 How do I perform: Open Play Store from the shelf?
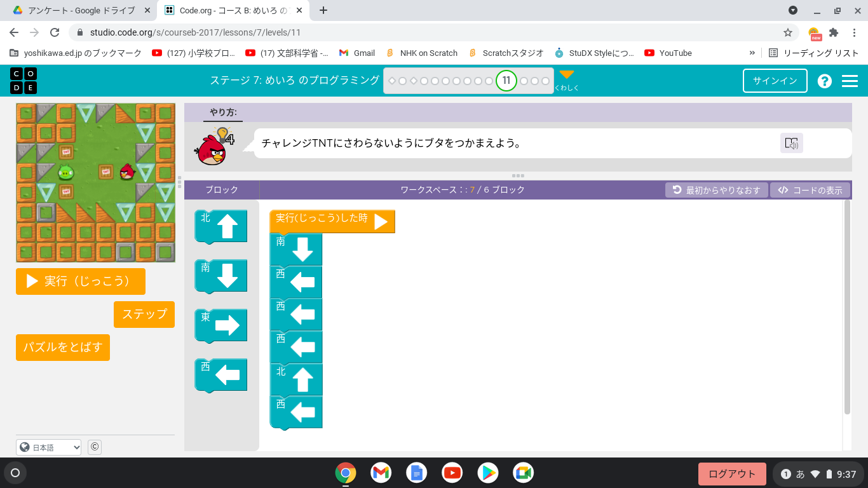pos(488,473)
